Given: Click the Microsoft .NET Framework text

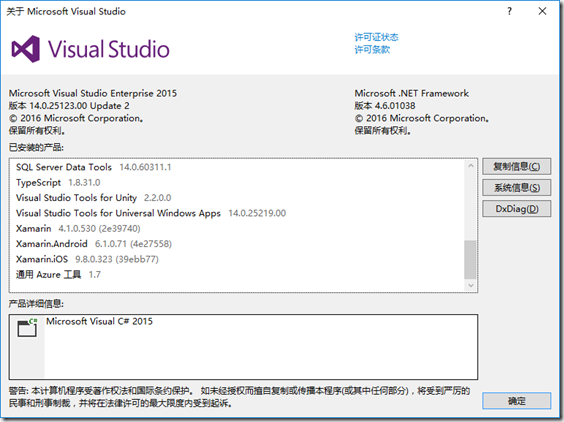Looking at the screenshot, I should tap(411, 93).
